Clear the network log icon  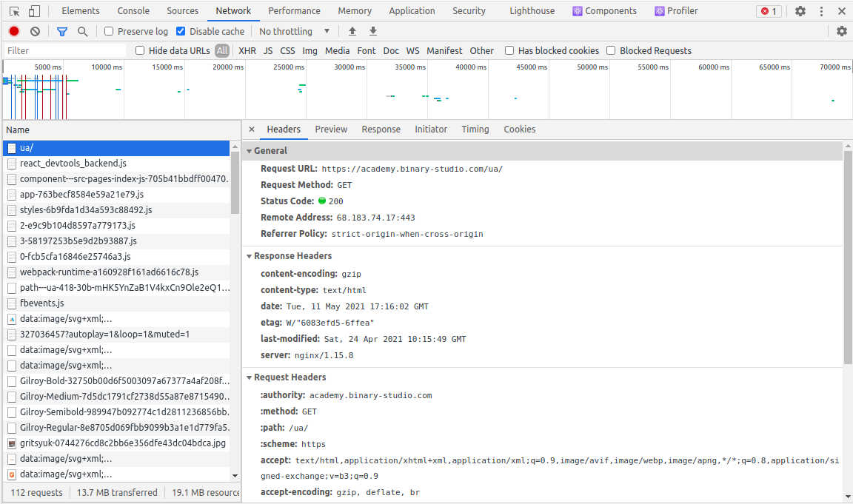36,32
